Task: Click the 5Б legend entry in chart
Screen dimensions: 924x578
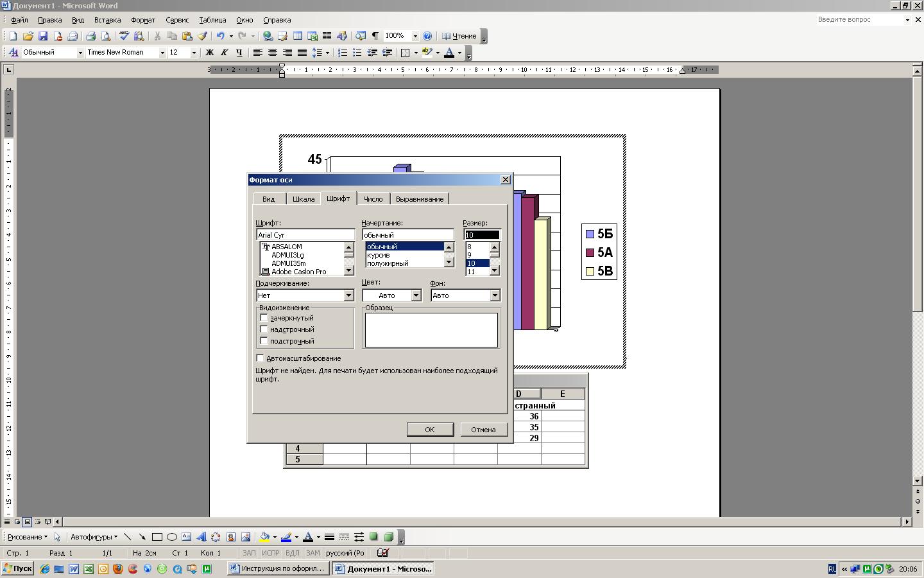Action: [599, 234]
